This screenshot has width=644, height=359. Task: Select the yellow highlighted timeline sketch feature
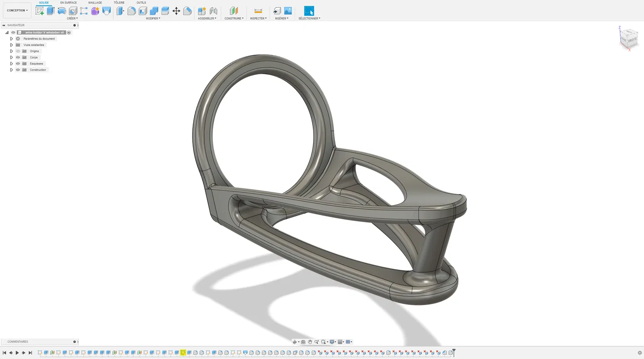[x=183, y=353]
